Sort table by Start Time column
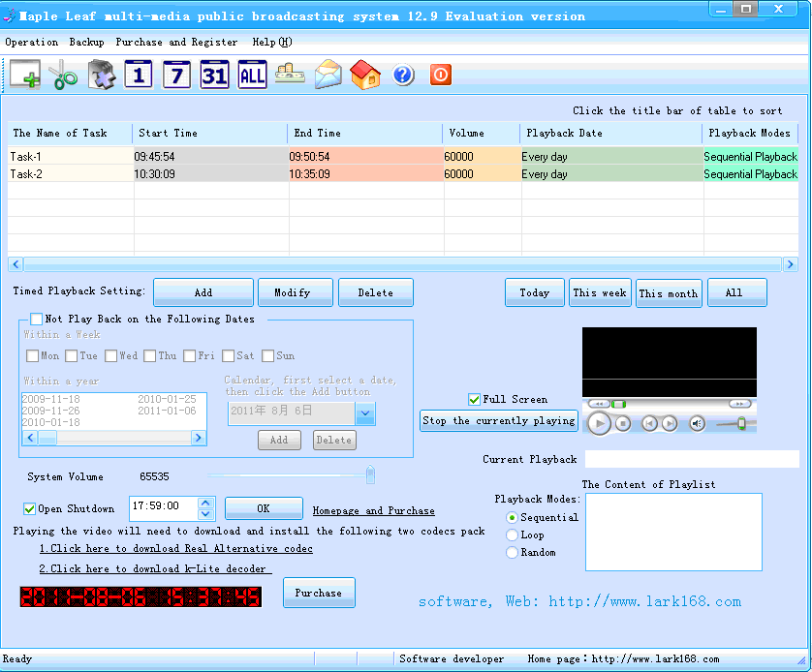The image size is (812, 672). (x=209, y=133)
